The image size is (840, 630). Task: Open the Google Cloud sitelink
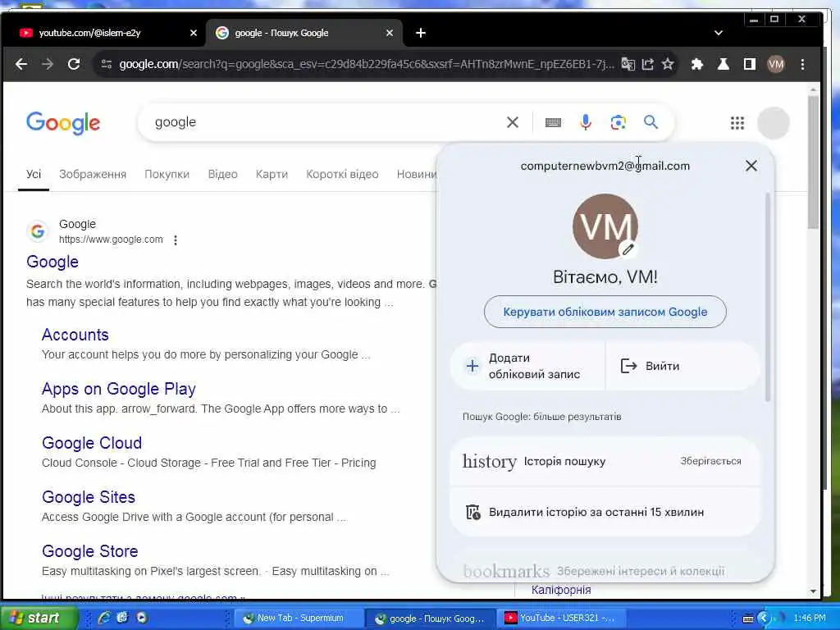coord(92,442)
